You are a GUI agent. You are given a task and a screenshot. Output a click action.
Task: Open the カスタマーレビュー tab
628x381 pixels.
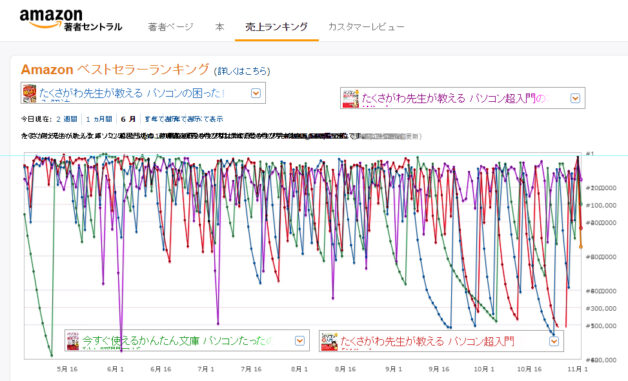point(366,27)
